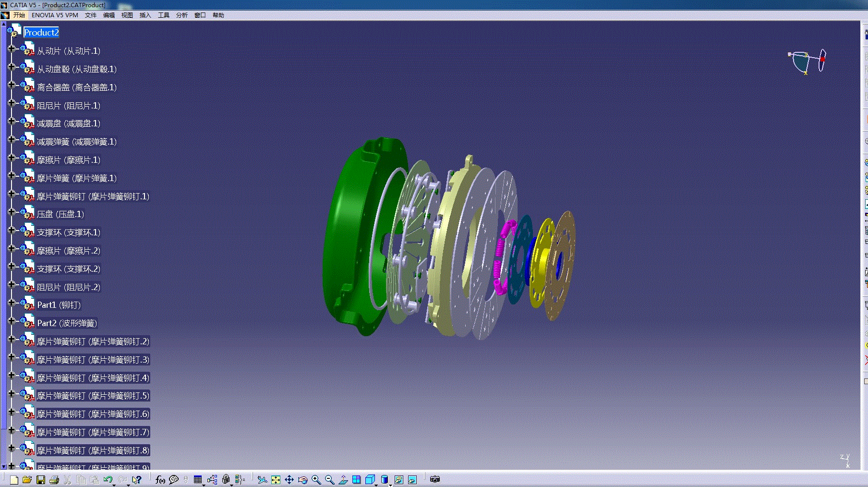
Task: Open the Design Table tool
Action: click(x=198, y=479)
